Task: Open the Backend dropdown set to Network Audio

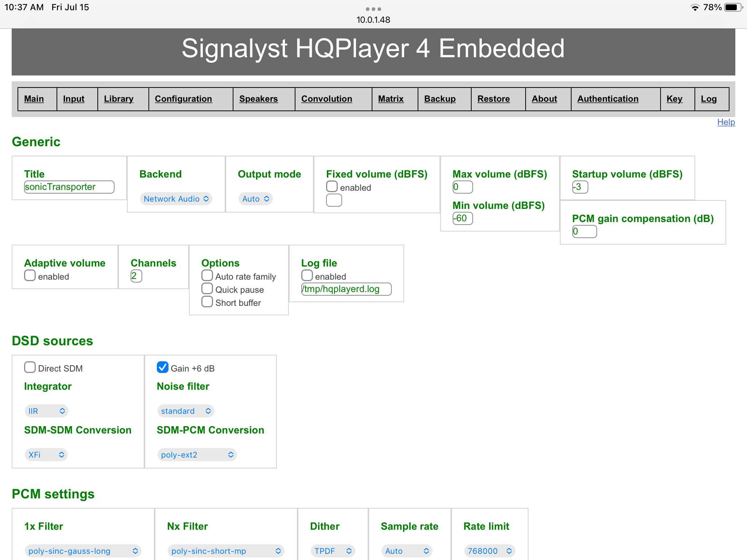Action: (x=176, y=199)
